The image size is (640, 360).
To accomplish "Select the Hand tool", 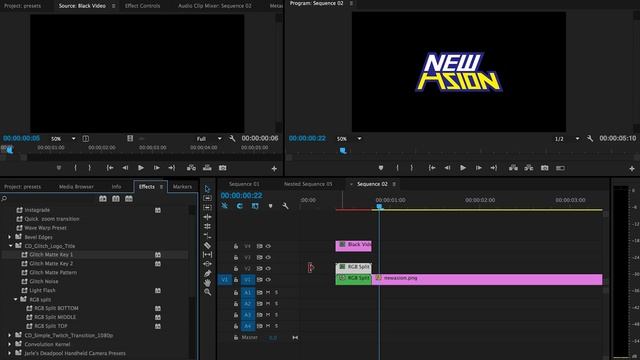I will [x=207, y=282].
